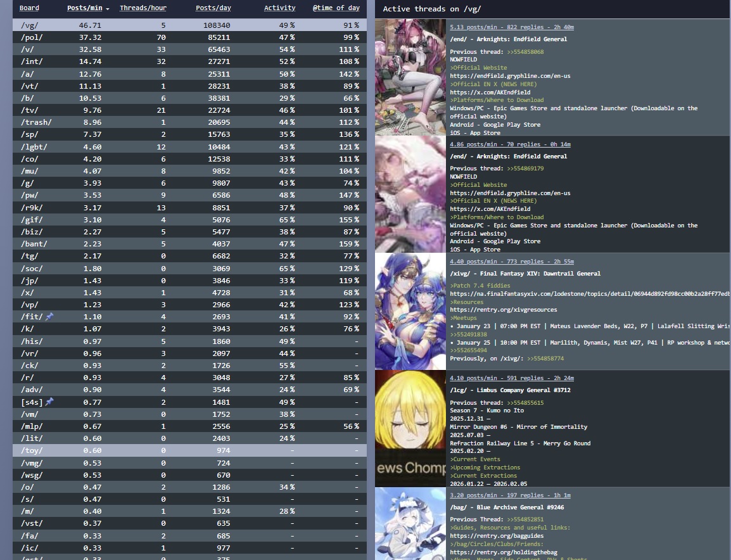Viewport: 731px width, 560px height.
Task: Select the /biz/ board row
Action: 190,232
